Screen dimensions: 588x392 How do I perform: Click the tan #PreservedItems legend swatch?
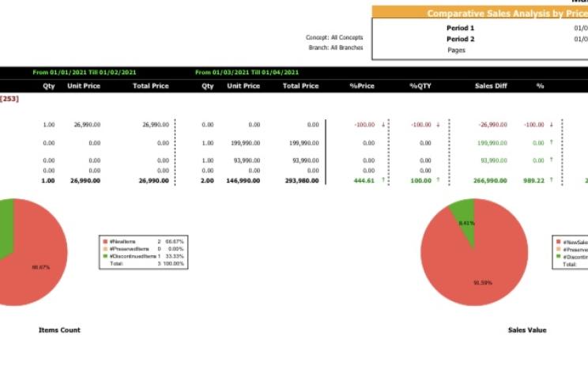(105, 249)
